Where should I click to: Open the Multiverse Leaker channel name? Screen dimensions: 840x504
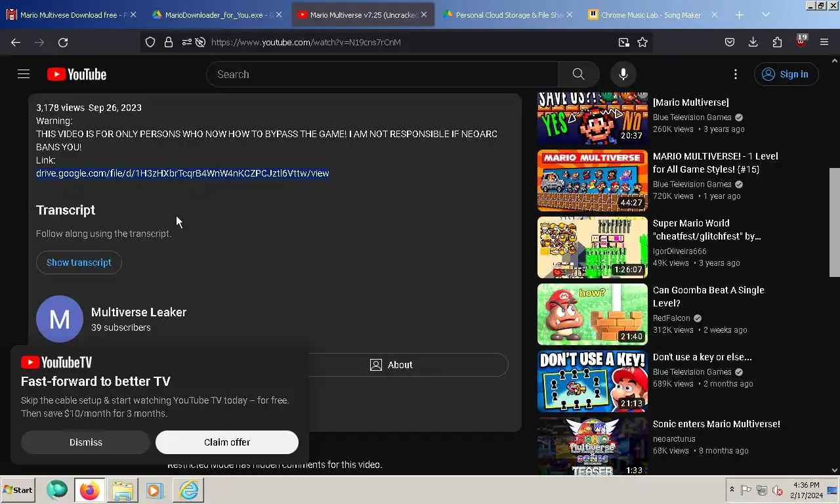coord(138,312)
